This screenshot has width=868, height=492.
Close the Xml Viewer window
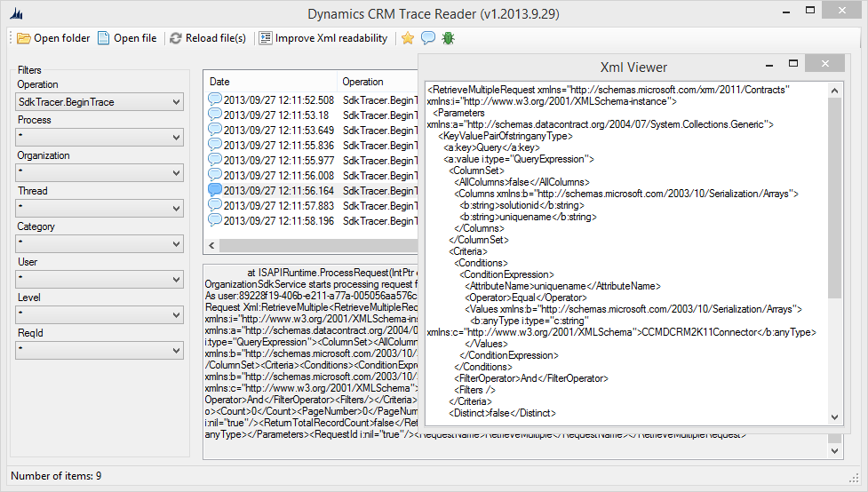coord(824,64)
